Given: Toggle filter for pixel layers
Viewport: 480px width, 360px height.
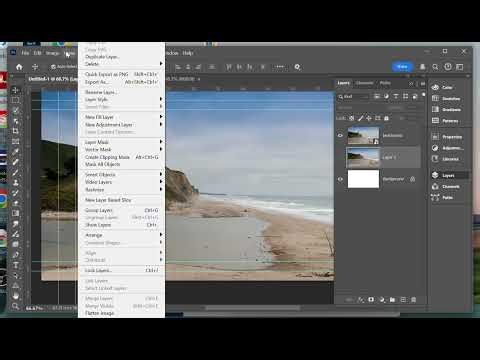Looking at the screenshot, I should [377, 96].
